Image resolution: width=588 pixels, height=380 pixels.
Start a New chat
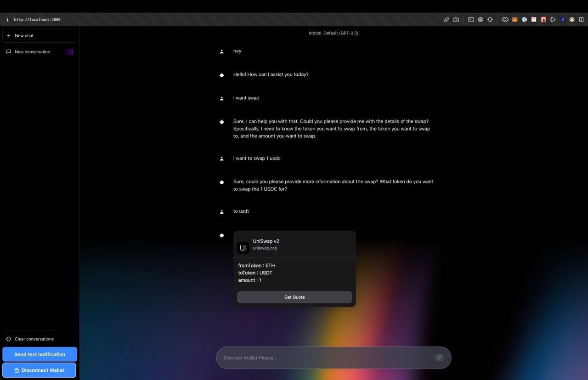pos(40,35)
